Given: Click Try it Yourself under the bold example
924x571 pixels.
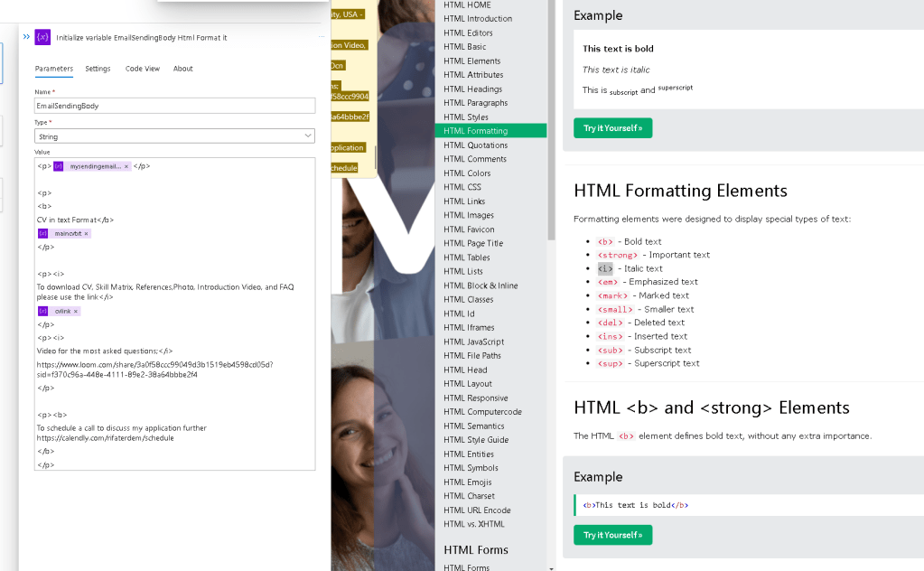Looking at the screenshot, I should (x=613, y=535).
